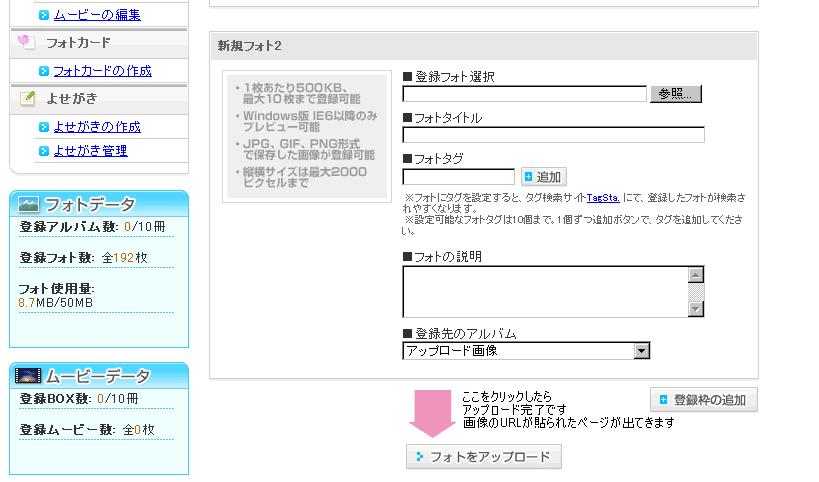The image size is (819, 482).
Task: Click the description box scroll down arrow
Action: pyautogui.click(x=696, y=309)
